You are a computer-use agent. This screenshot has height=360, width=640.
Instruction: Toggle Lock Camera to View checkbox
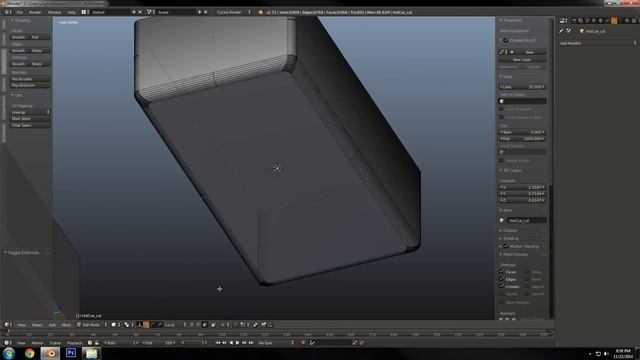click(x=501, y=117)
